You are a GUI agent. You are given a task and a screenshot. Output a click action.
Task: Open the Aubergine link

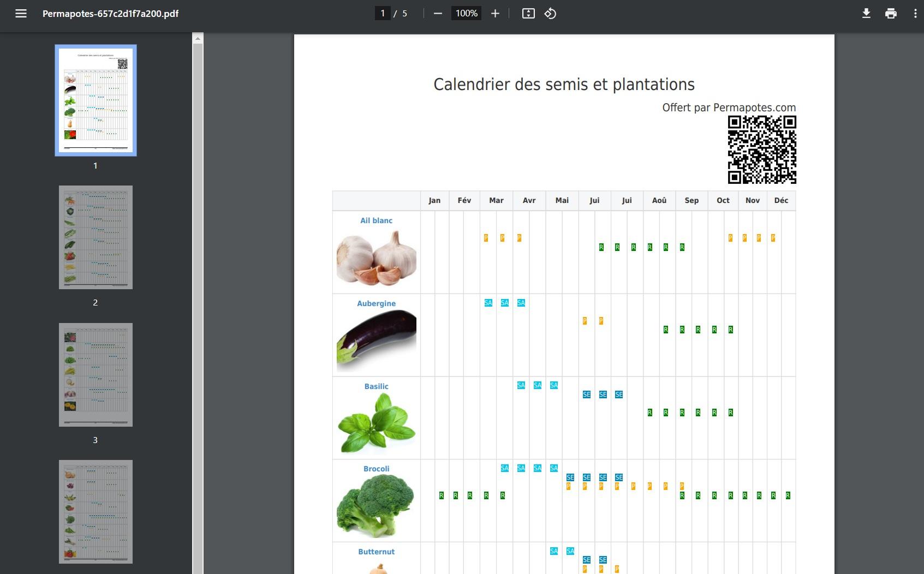pos(376,303)
